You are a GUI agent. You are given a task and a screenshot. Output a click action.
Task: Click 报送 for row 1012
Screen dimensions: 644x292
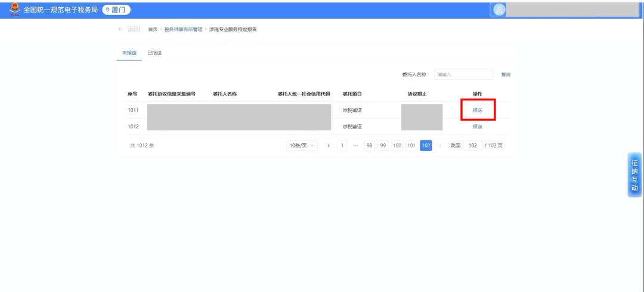pyautogui.click(x=477, y=127)
